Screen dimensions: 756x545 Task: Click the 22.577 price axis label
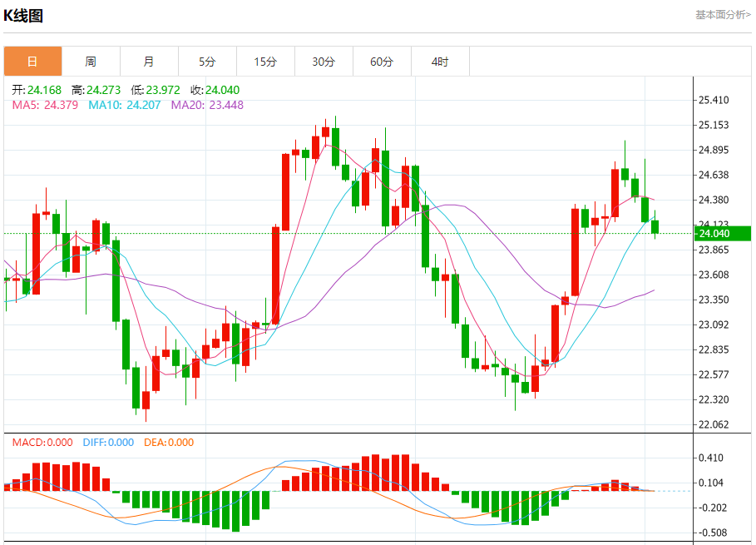(714, 374)
